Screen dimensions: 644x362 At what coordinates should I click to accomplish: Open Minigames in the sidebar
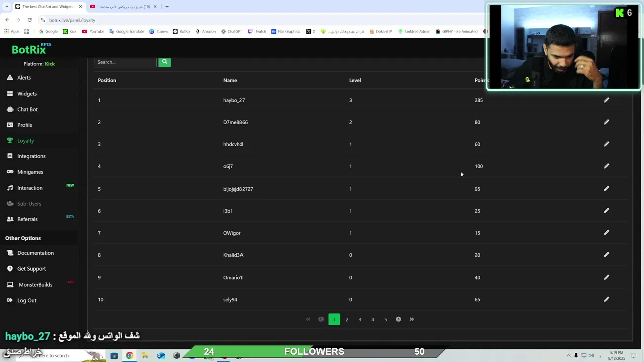coord(30,172)
